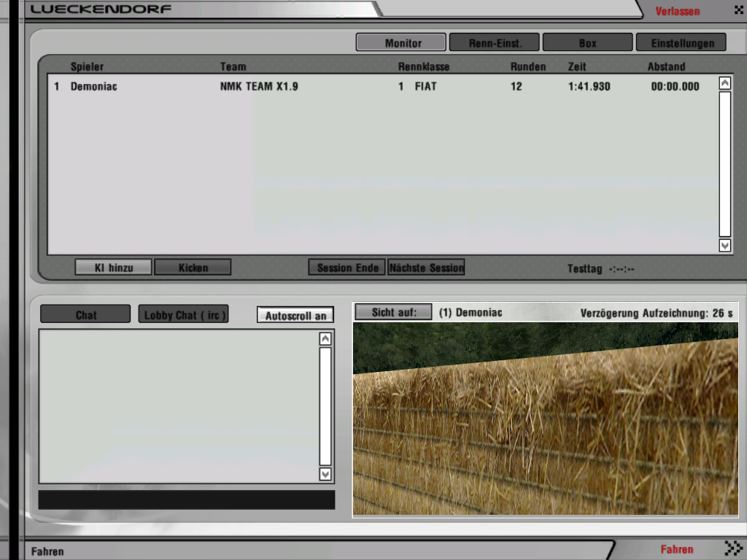Click the X icon next to Verlassen
Image resolution: width=747 pixels, height=560 pixels.
[x=738, y=11]
